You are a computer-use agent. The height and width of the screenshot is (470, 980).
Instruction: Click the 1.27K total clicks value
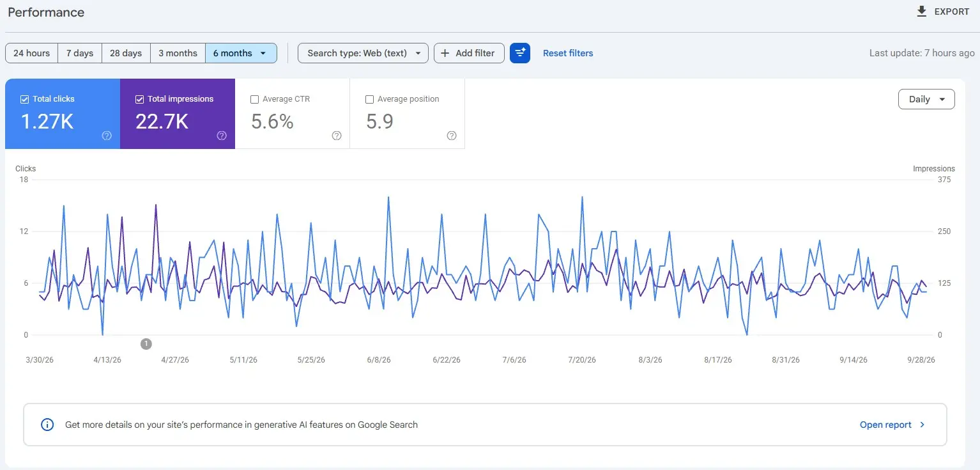point(47,121)
